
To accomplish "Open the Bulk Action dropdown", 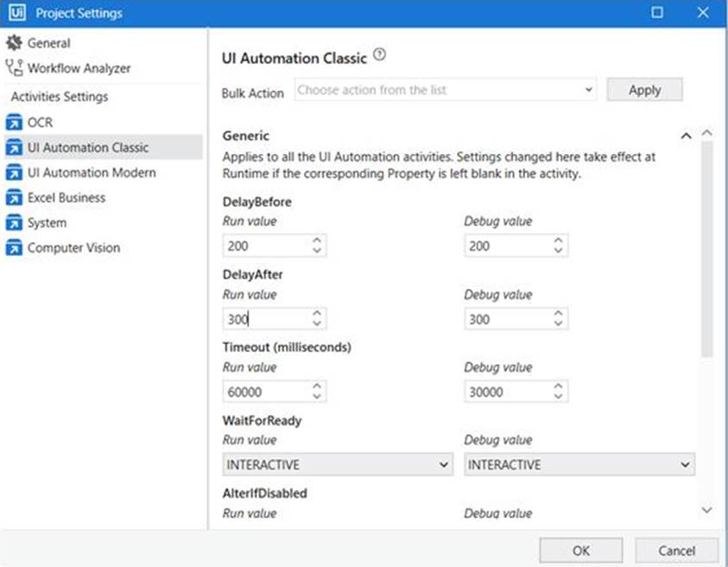I will [446, 90].
